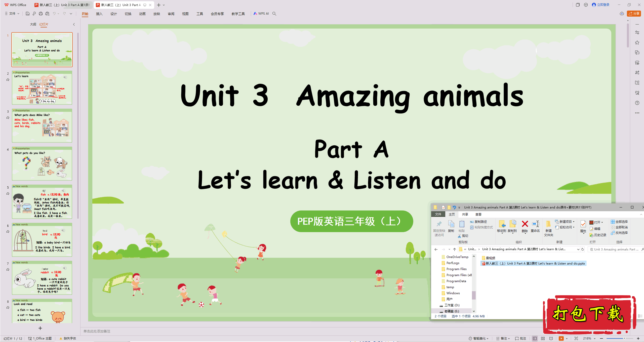Switch to reading view icon

pos(551,338)
